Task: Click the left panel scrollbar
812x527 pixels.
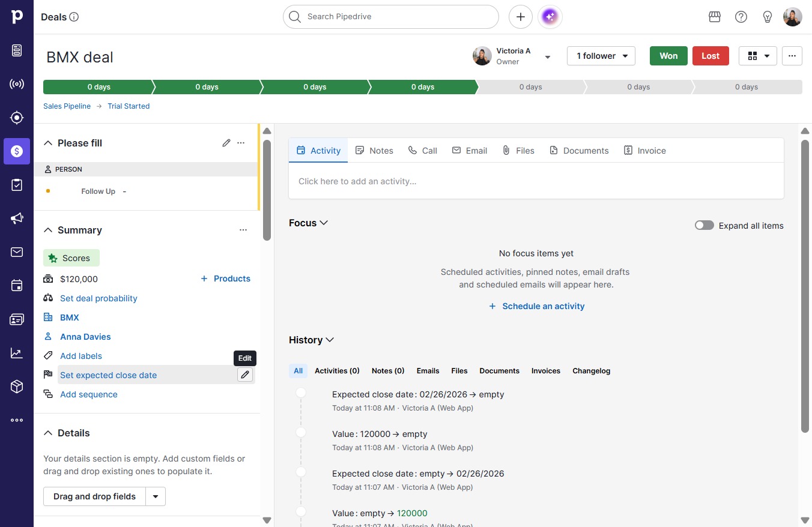Action: tap(267, 190)
